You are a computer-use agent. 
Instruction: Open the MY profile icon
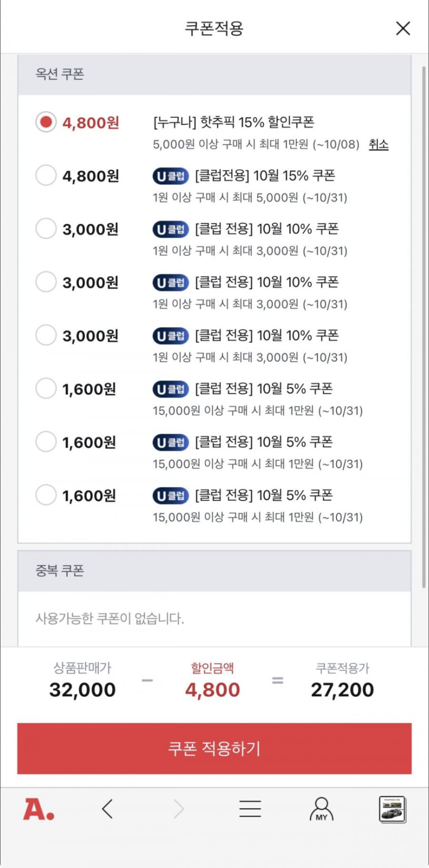[322, 809]
